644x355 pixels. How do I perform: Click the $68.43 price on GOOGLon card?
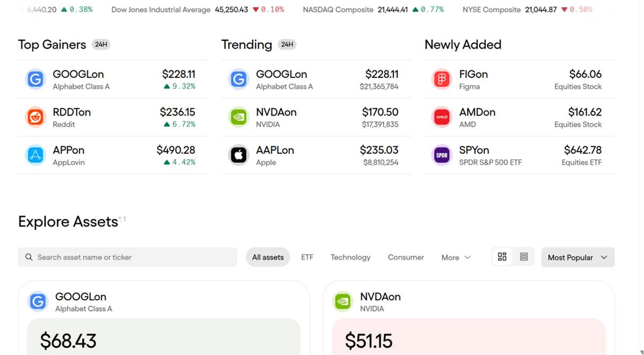click(68, 341)
